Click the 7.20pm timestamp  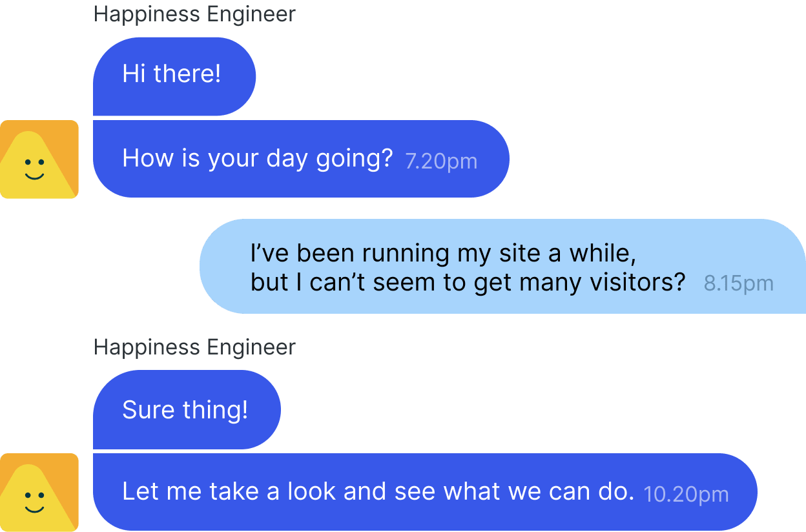(x=441, y=161)
